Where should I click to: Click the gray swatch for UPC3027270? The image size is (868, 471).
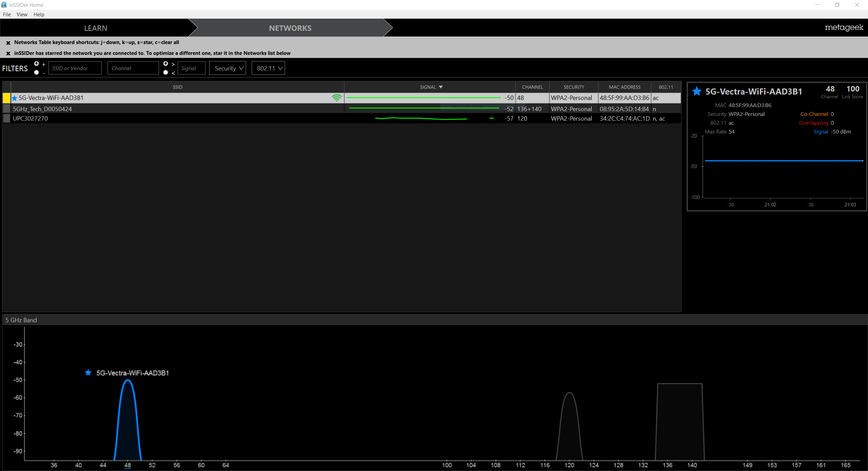tap(6, 118)
